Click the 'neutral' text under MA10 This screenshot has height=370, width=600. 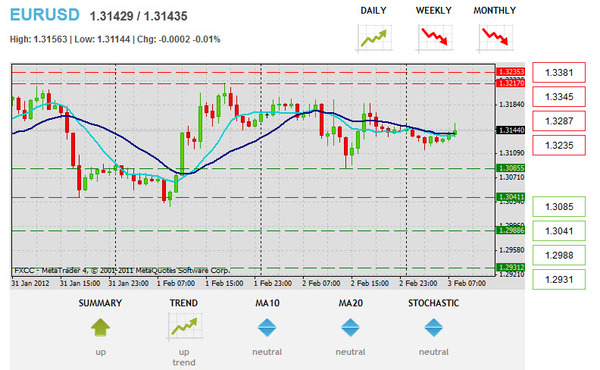click(x=267, y=352)
